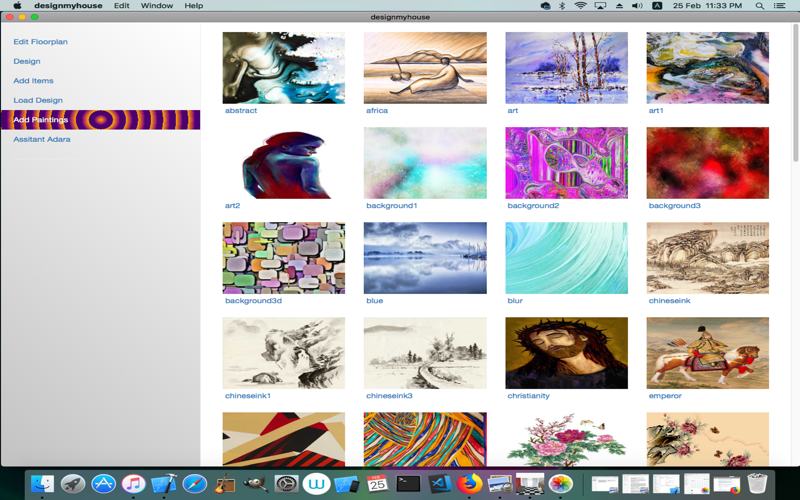Launch Terminal from the dock
The image size is (800, 500).
(x=408, y=483)
